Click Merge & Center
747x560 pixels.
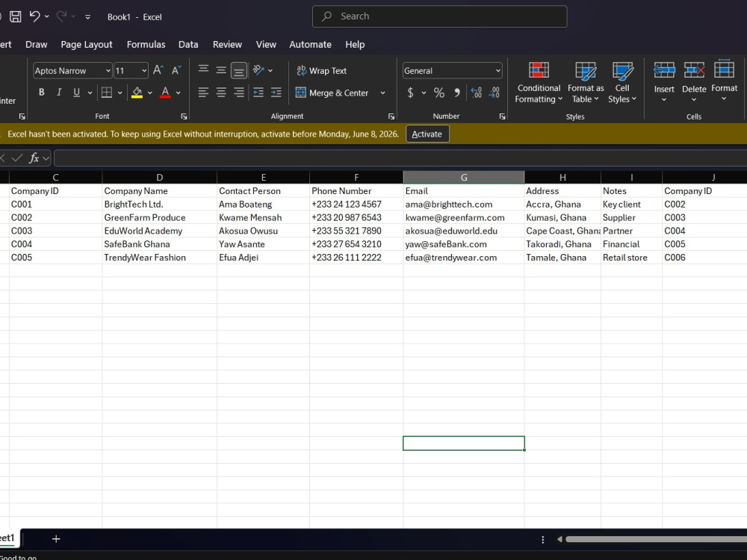coord(332,93)
